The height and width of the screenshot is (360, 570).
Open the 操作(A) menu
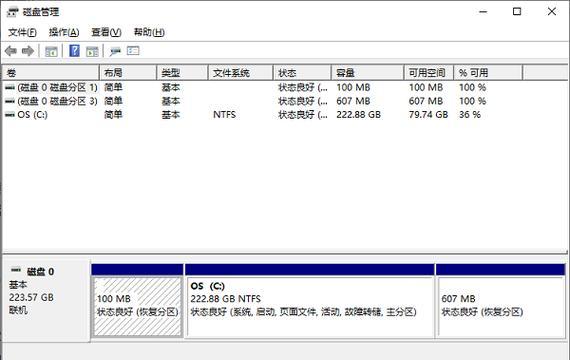point(64,32)
